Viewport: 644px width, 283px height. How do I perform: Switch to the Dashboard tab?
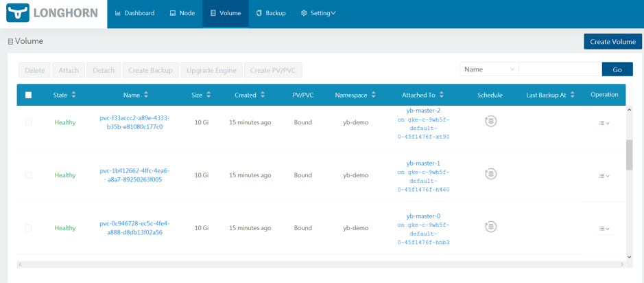point(134,13)
